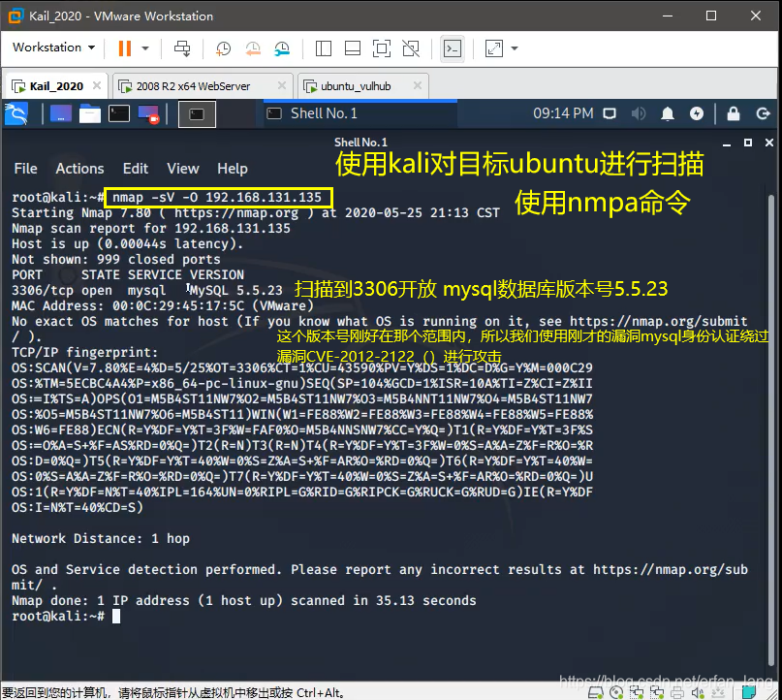
Task: Revert the VM to previous snapshot
Action: (253, 48)
